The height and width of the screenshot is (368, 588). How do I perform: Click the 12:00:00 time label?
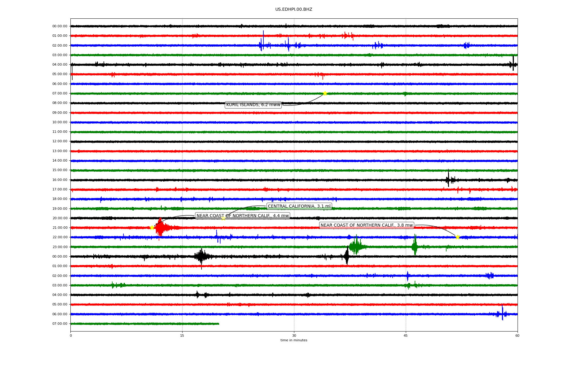60,141
